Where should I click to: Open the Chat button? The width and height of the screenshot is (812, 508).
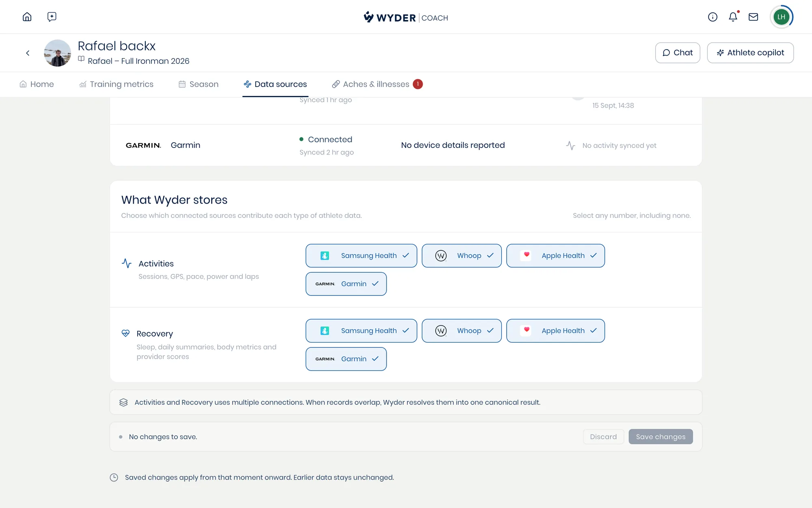pyautogui.click(x=677, y=53)
